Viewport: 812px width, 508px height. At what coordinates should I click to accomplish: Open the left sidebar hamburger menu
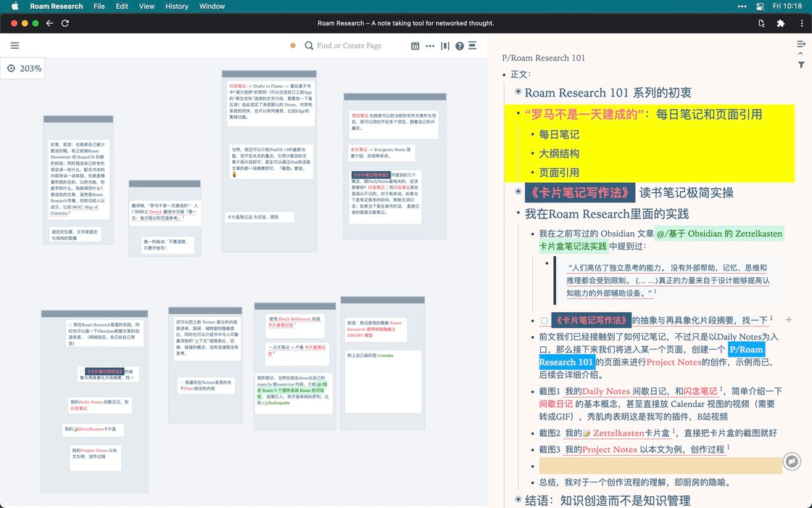14,46
